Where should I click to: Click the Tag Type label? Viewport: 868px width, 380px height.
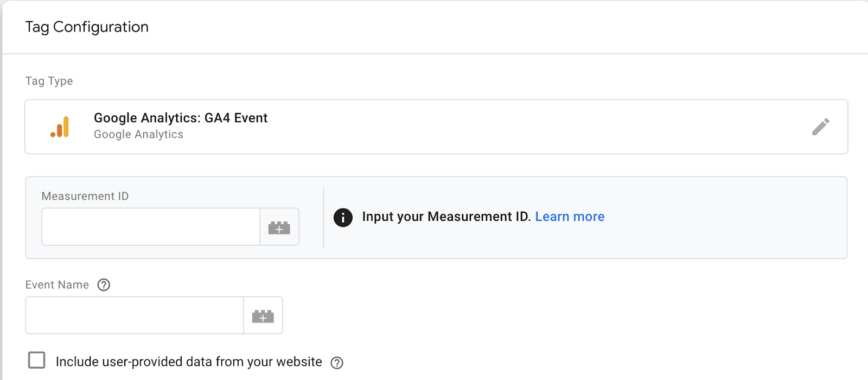(x=49, y=81)
